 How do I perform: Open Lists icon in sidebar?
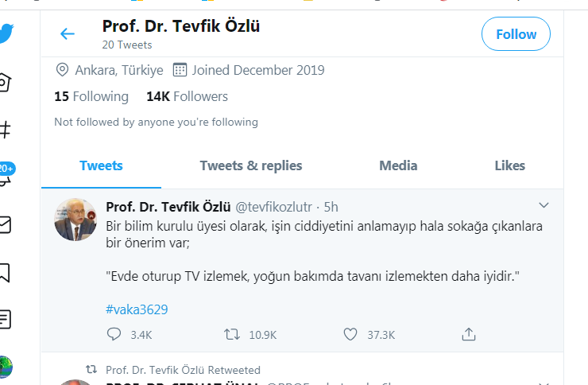point(5,320)
